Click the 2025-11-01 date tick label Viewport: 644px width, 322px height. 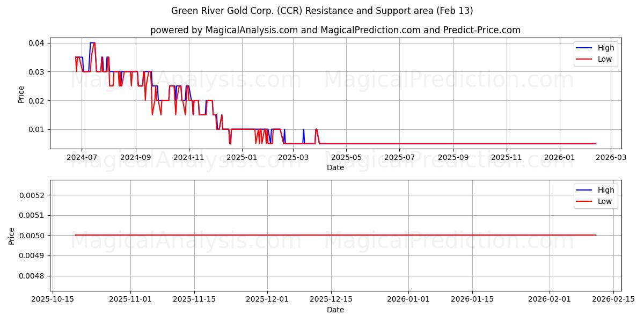130,300
